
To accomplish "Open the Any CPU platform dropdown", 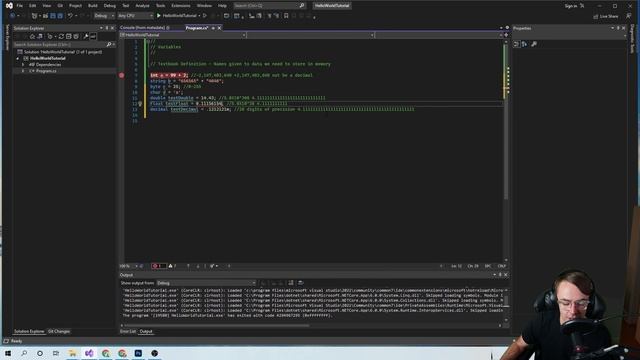I will coord(135,16).
